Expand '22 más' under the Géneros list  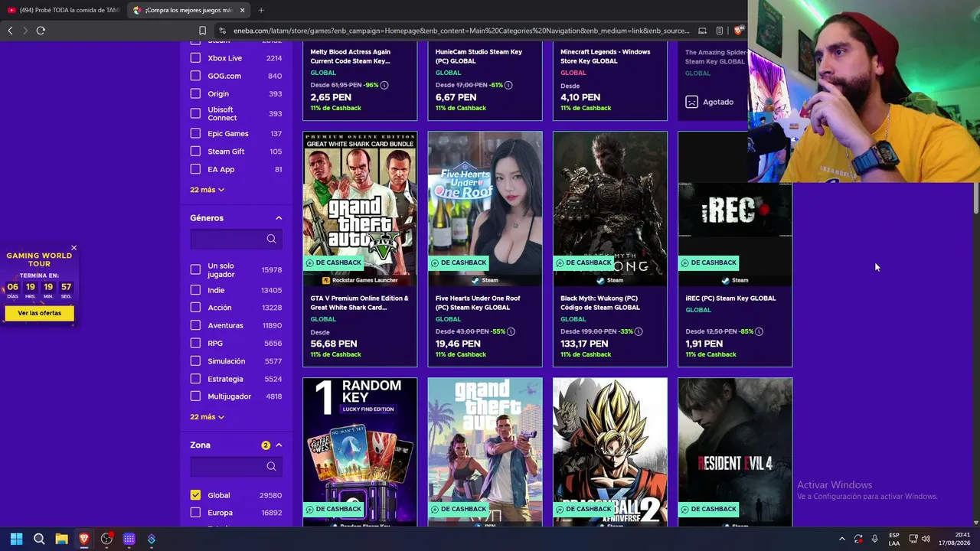[x=207, y=417]
